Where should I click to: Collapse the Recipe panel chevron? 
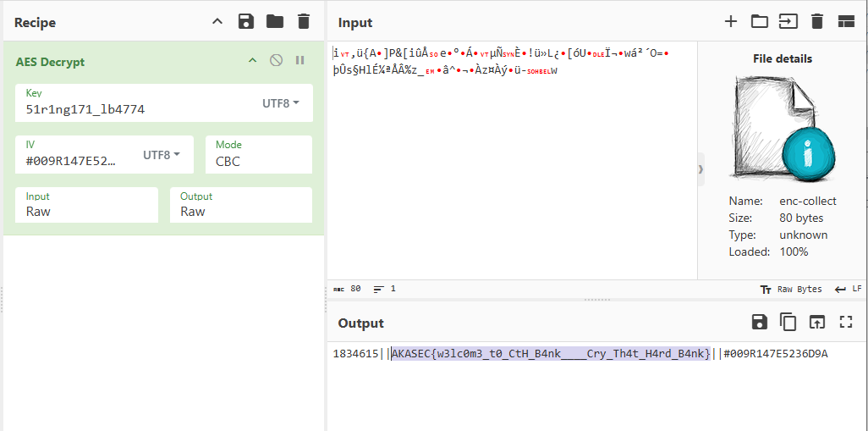(217, 22)
